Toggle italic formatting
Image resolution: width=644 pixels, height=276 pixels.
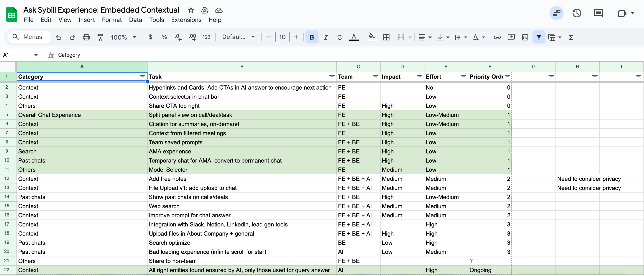[325, 37]
